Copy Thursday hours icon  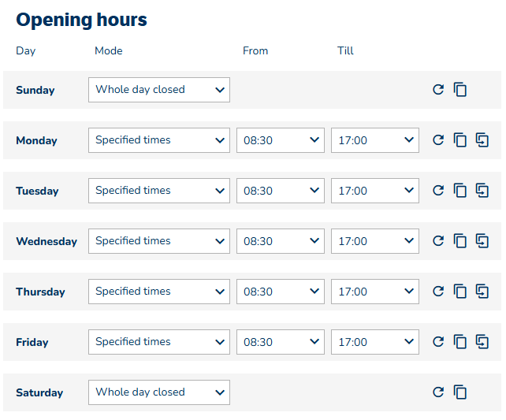(x=460, y=292)
